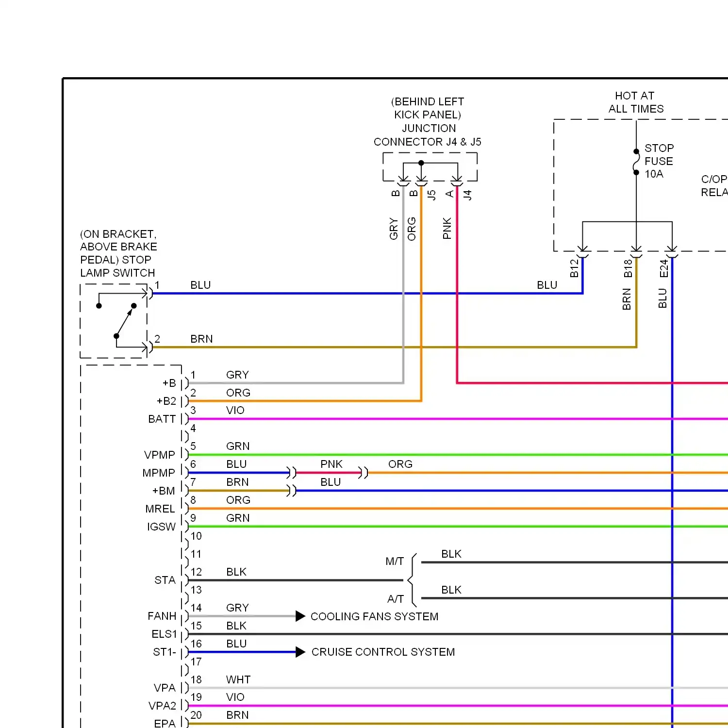Click the BLU label next to B12
728x728 pixels.
[547, 285]
